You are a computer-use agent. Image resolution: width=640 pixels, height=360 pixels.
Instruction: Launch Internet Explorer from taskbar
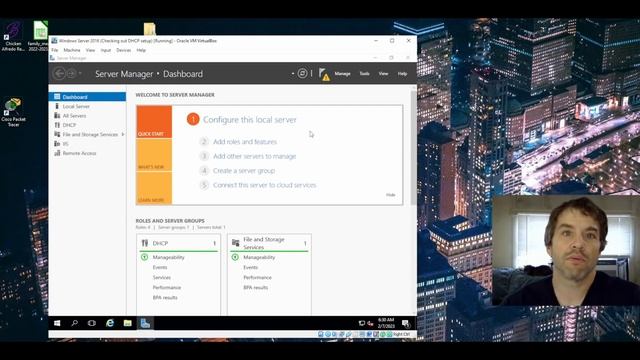click(x=110, y=323)
